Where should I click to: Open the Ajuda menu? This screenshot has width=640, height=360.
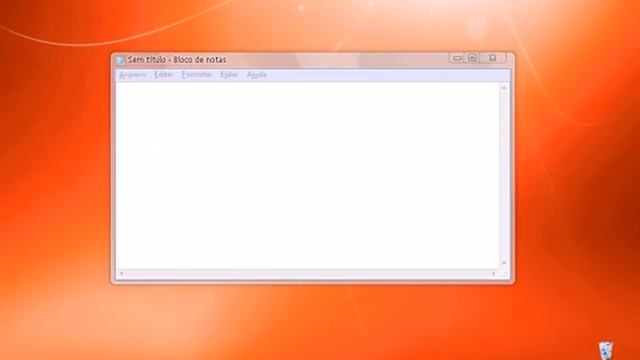257,75
